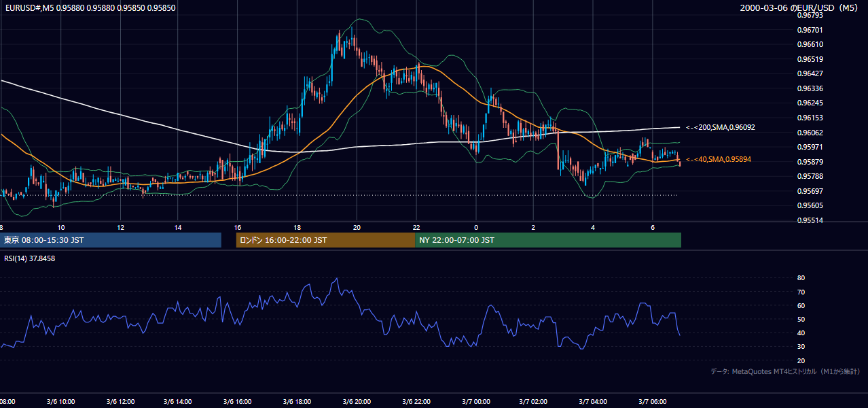Click the 3/7 02:00 time axis label
This screenshot has width=868, height=408.
[534, 402]
